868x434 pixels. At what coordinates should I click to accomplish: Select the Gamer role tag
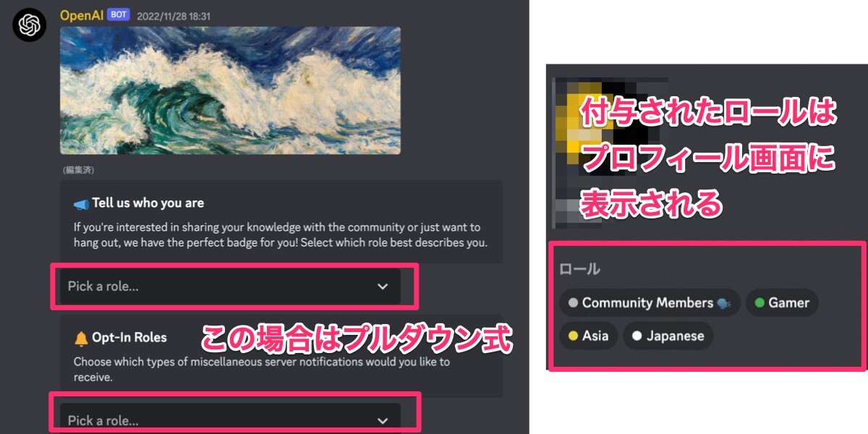[x=782, y=303]
